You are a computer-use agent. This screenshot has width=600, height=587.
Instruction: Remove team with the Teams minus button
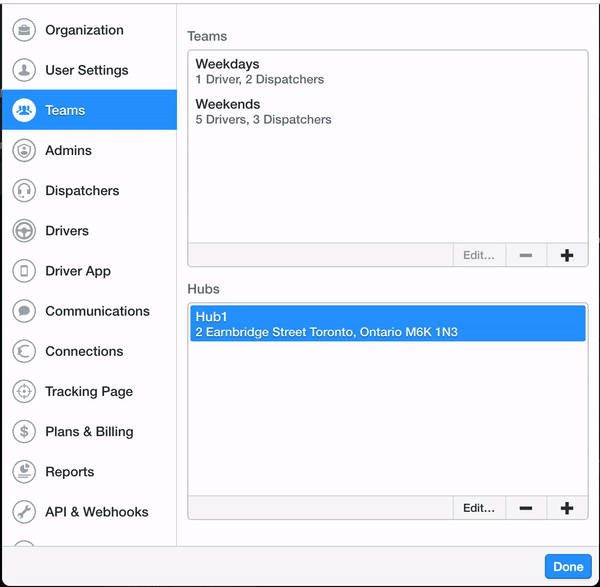[526, 255]
